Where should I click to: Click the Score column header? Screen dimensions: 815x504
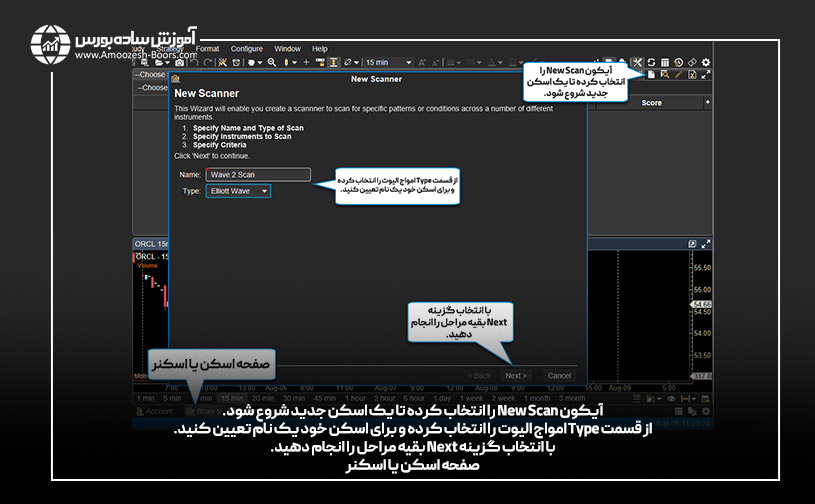(651, 103)
